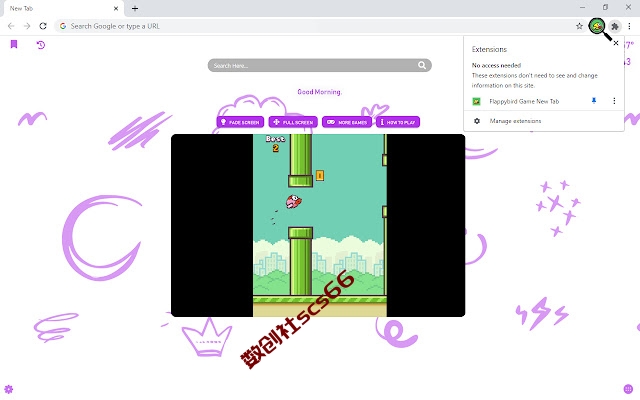
Task: Click the Full Screen button
Action: 293,122
